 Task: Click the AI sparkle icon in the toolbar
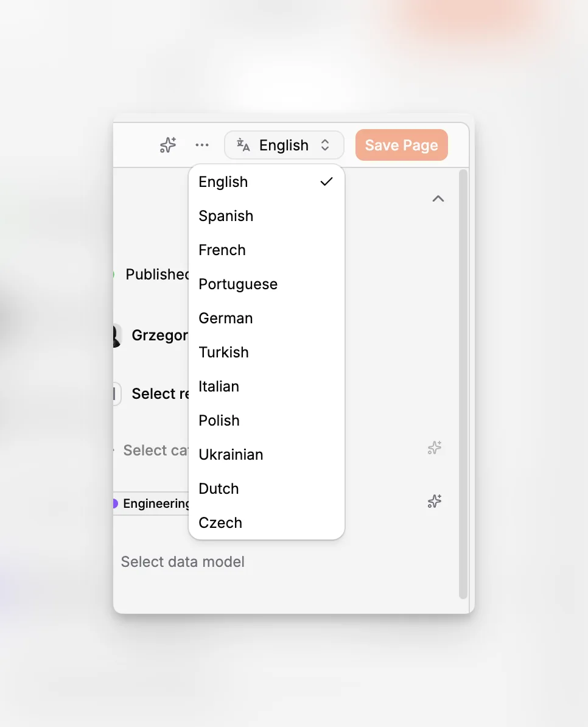pyautogui.click(x=168, y=145)
